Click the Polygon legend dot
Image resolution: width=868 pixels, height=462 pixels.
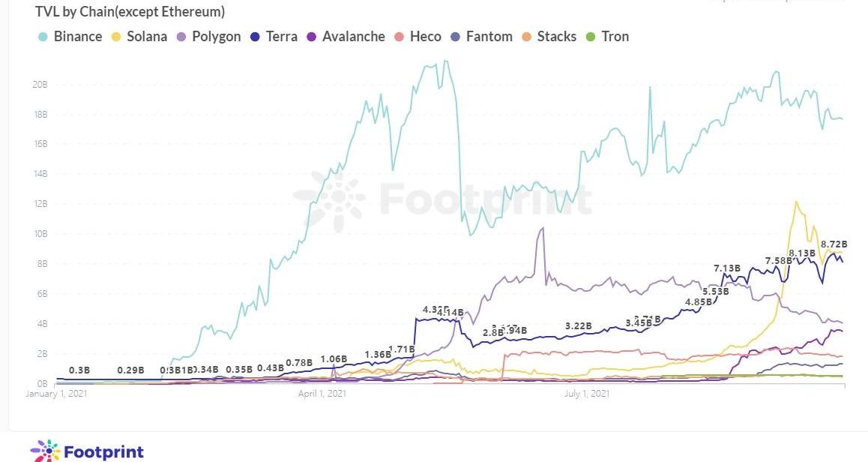point(181,37)
